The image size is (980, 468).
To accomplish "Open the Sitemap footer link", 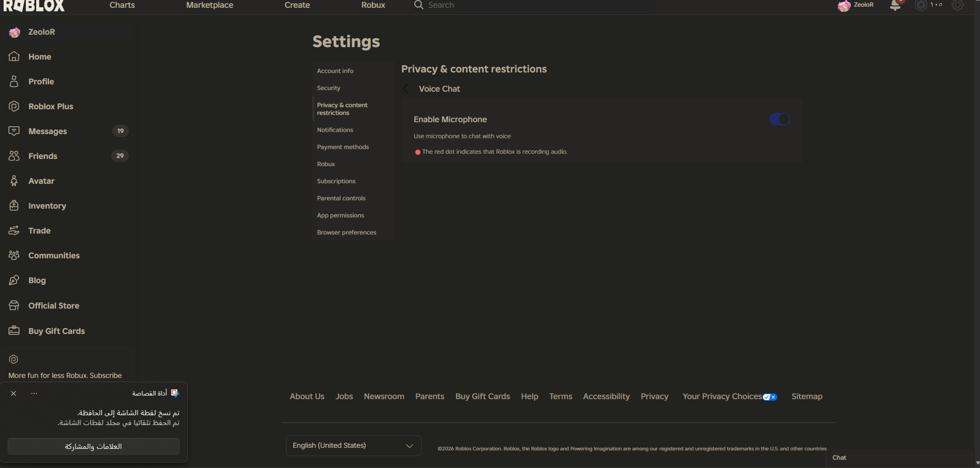I will (x=807, y=397).
